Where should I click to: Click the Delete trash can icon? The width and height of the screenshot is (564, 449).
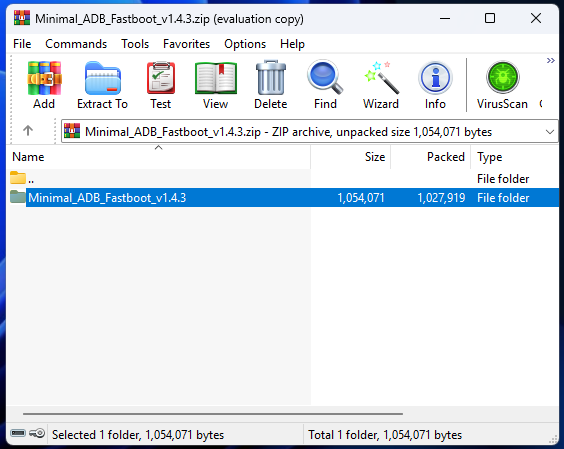click(270, 77)
